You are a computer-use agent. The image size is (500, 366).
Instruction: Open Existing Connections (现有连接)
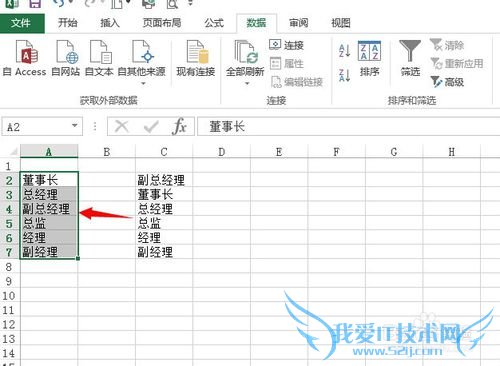coord(196,58)
